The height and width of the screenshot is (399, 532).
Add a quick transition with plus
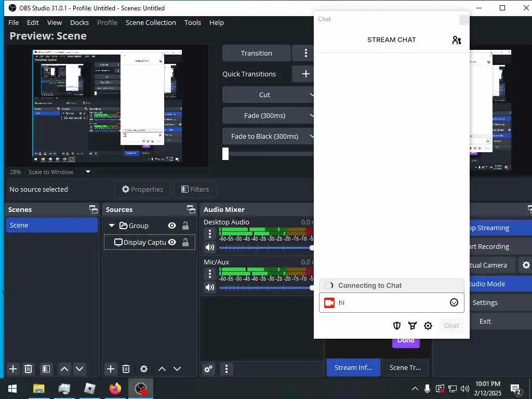305,74
